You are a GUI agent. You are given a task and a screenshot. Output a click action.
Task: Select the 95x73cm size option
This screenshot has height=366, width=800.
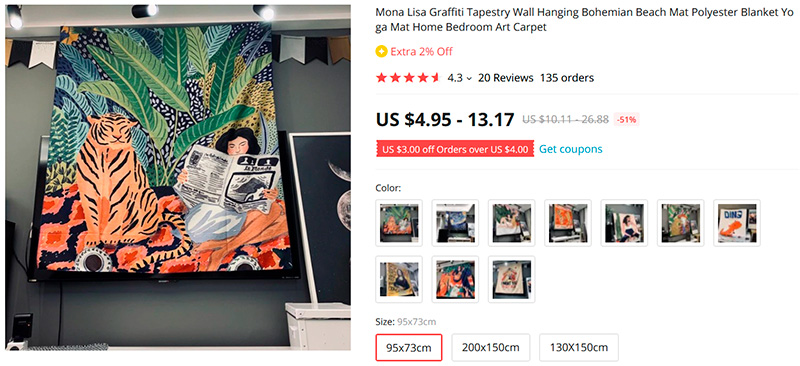coord(409,348)
